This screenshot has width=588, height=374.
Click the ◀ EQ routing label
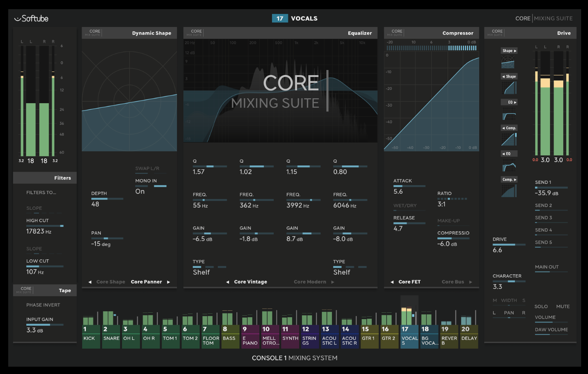coord(509,154)
